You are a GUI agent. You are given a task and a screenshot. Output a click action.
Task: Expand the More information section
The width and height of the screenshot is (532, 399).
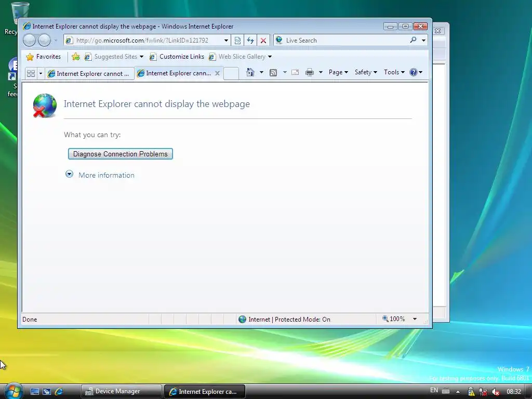(x=69, y=174)
